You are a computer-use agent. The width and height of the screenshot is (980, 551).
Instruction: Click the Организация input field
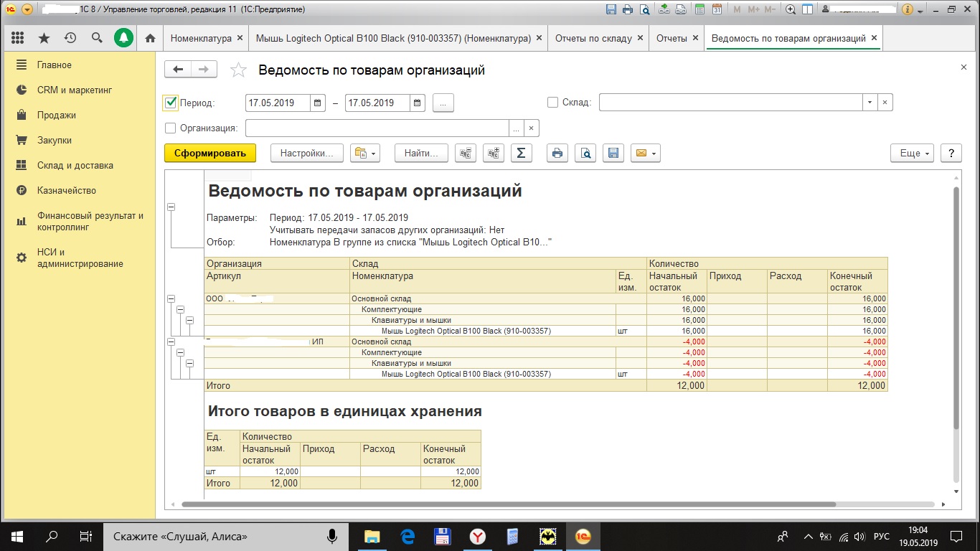(377, 128)
